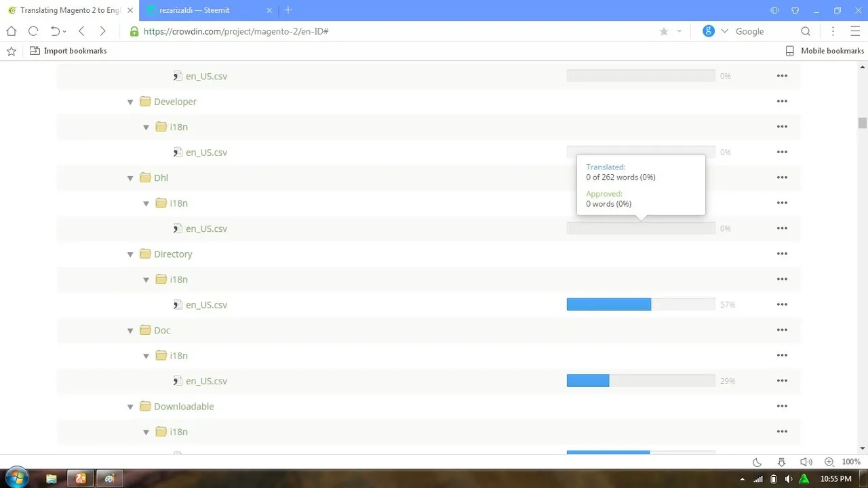Viewport: 868px width, 488px height.
Task: Open the dropdown next to the bookmark star
Action: [x=679, y=31]
